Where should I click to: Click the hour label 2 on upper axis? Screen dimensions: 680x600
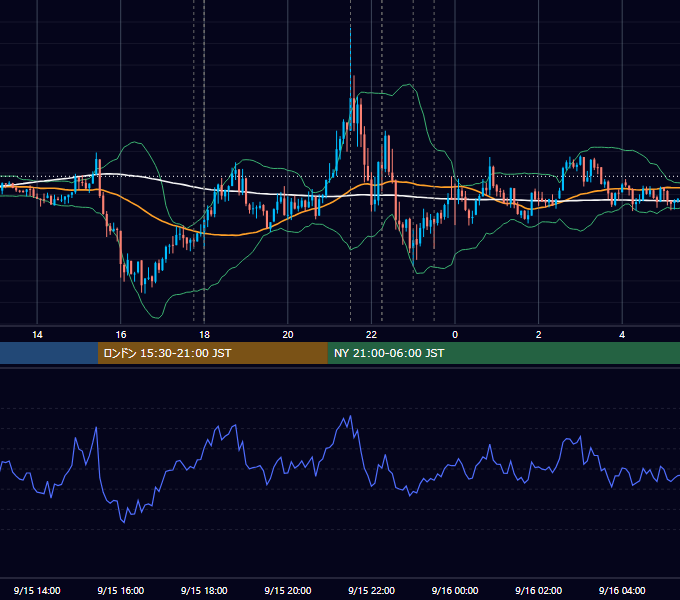click(539, 335)
